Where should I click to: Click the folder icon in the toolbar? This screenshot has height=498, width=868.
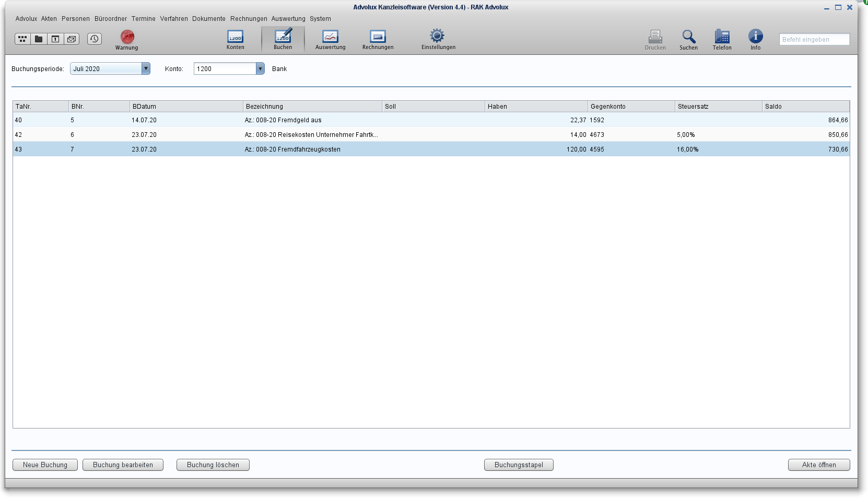click(39, 39)
